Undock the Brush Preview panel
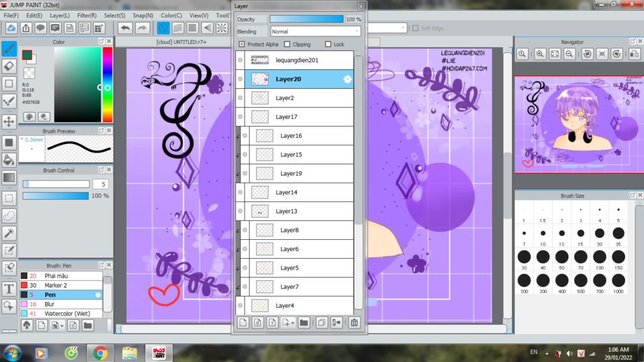The image size is (644, 362). (101, 130)
